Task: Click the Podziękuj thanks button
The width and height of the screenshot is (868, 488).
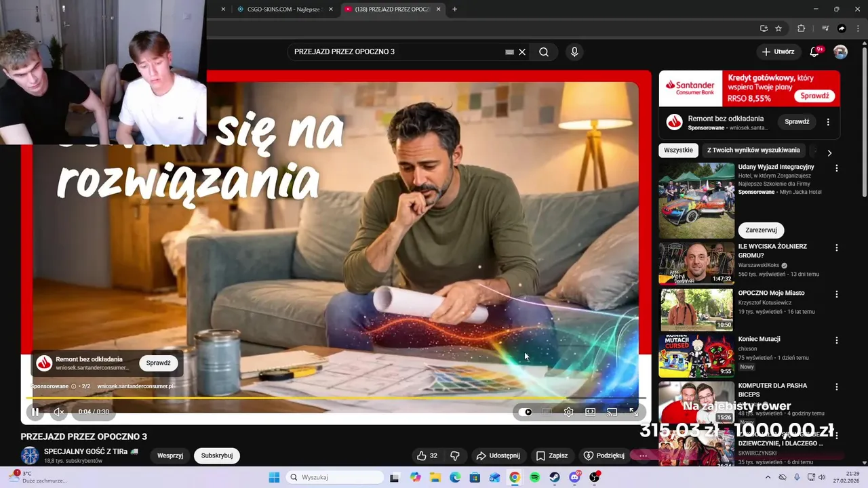Action: click(604, 455)
